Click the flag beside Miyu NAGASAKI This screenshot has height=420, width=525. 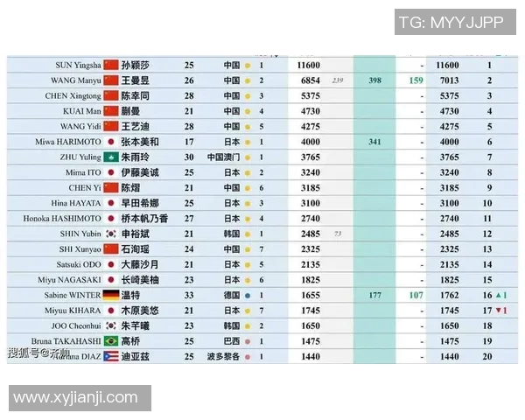click(x=111, y=280)
